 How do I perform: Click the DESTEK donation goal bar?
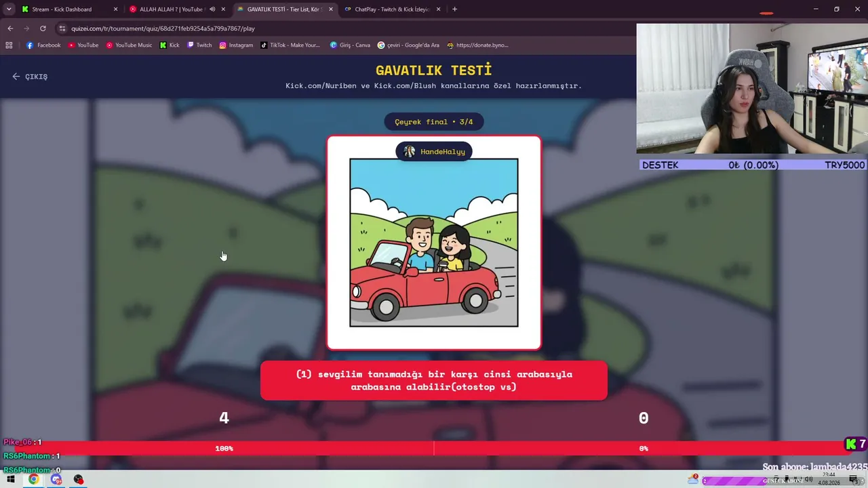[753, 165]
